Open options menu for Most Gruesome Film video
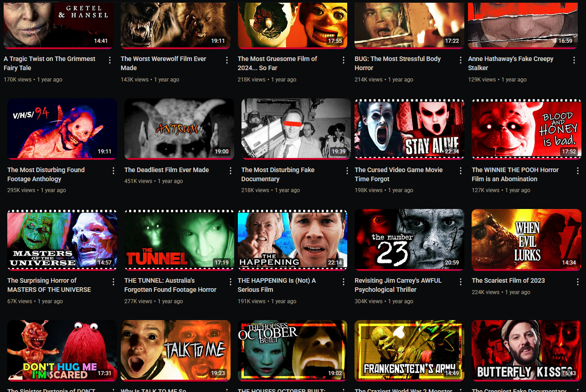Image resolution: width=586 pixels, height=392 pixels. click(344, 60)
